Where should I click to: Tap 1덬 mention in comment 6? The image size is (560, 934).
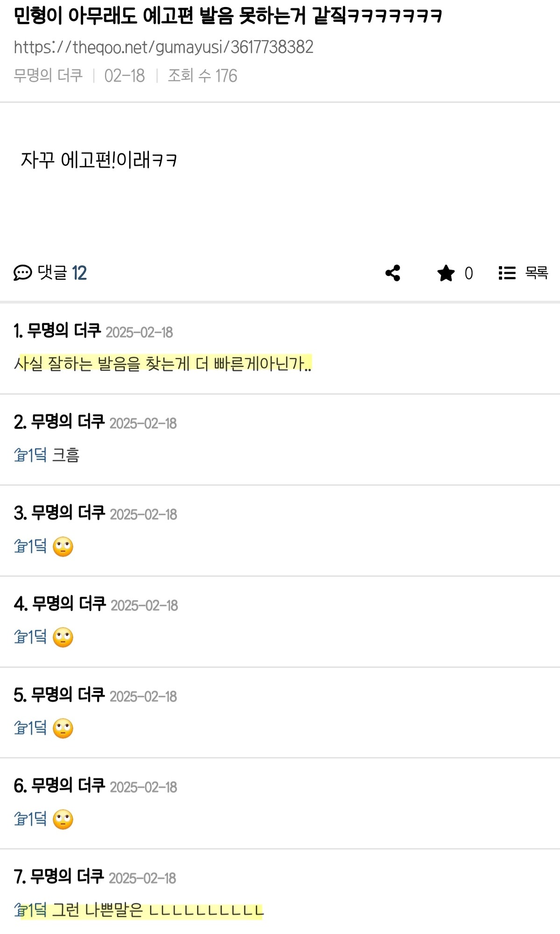pyautogui.click(x=37, y=819)
